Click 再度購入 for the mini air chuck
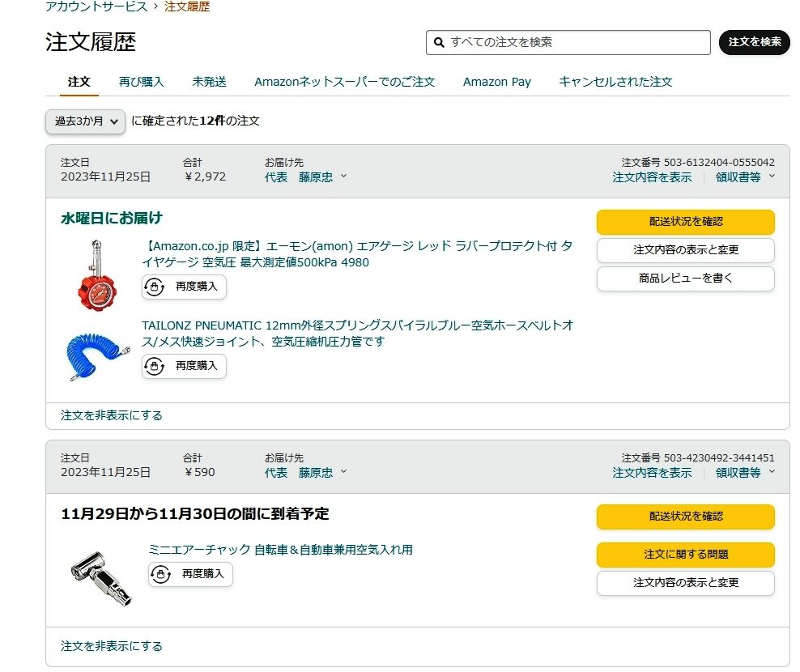The image size is (800, 672). tap(190, 575)
